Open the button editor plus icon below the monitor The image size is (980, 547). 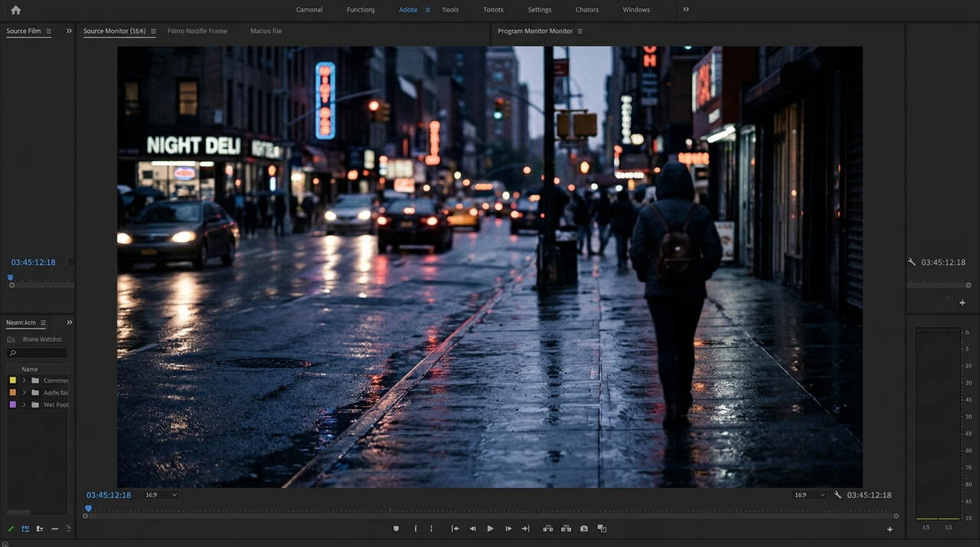tap(890, 529)
